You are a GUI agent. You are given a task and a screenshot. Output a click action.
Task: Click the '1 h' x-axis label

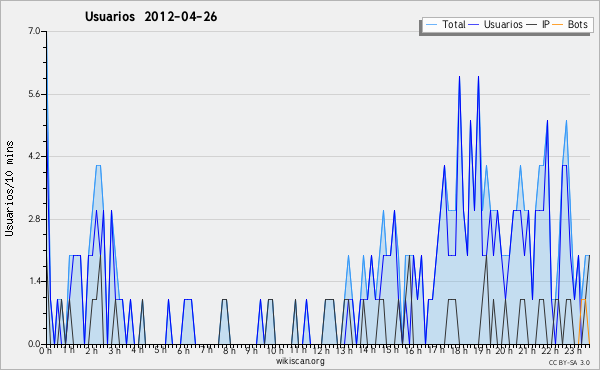[68, 350]
